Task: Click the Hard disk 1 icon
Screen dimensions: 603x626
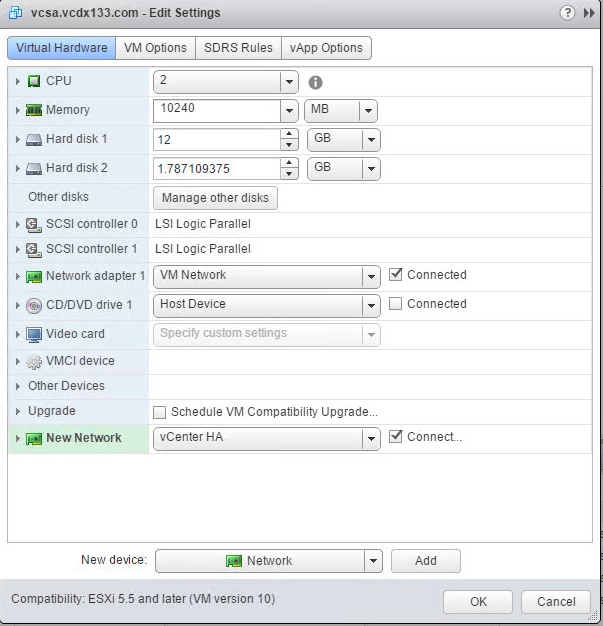Action: (33, 139)
